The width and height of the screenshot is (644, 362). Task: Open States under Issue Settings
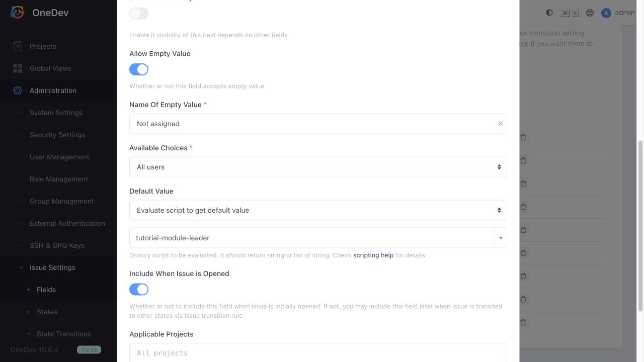click(x=47, y=312)
